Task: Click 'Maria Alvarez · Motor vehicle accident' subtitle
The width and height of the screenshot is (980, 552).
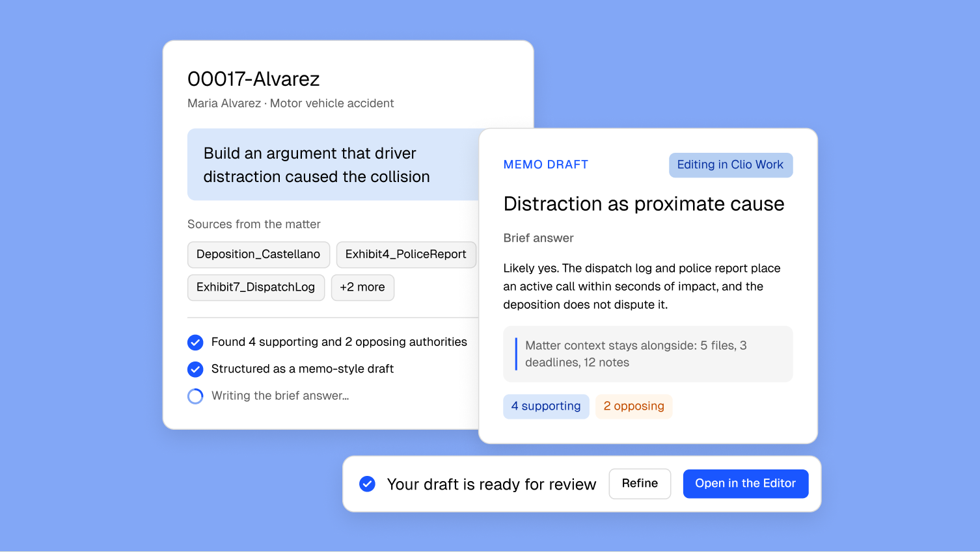Action: 291,103
